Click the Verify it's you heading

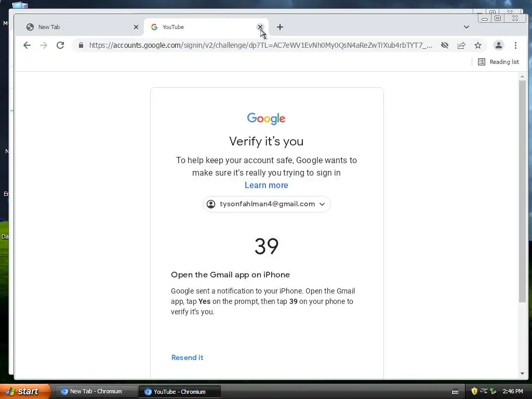pyautogui.click(x=267, y=141)
